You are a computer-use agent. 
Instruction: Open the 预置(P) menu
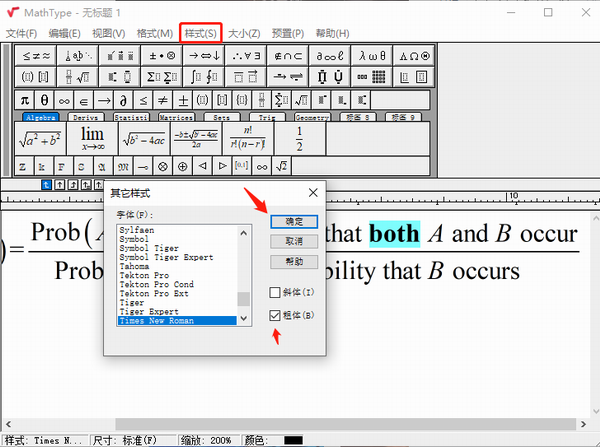coord(288,34)
